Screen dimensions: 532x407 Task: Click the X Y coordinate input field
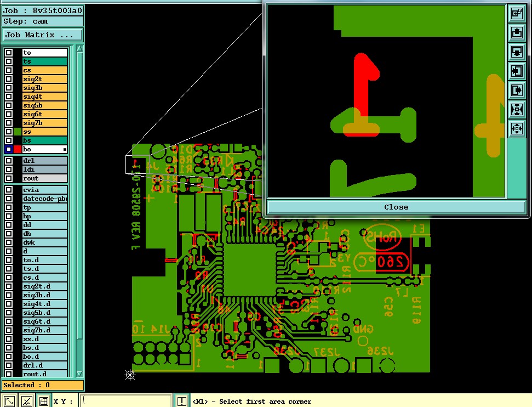(125, 401)
